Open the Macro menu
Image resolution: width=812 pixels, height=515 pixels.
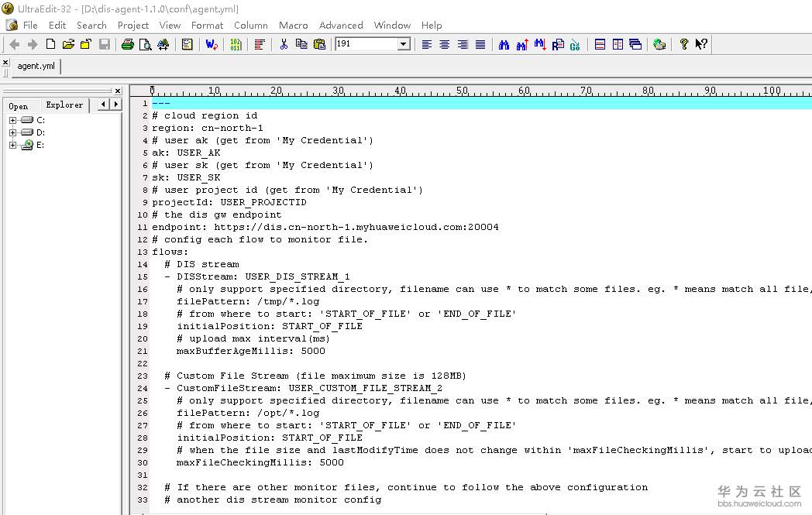293,26
